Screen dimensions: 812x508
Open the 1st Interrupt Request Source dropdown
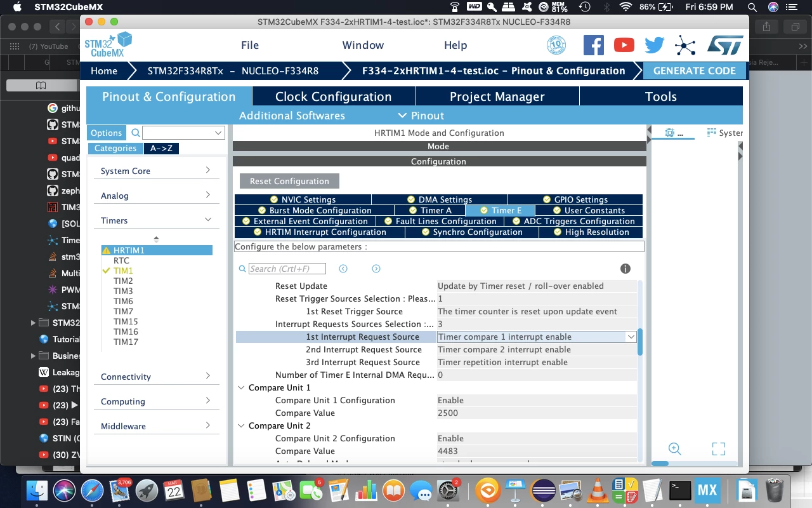coord(631,337)
